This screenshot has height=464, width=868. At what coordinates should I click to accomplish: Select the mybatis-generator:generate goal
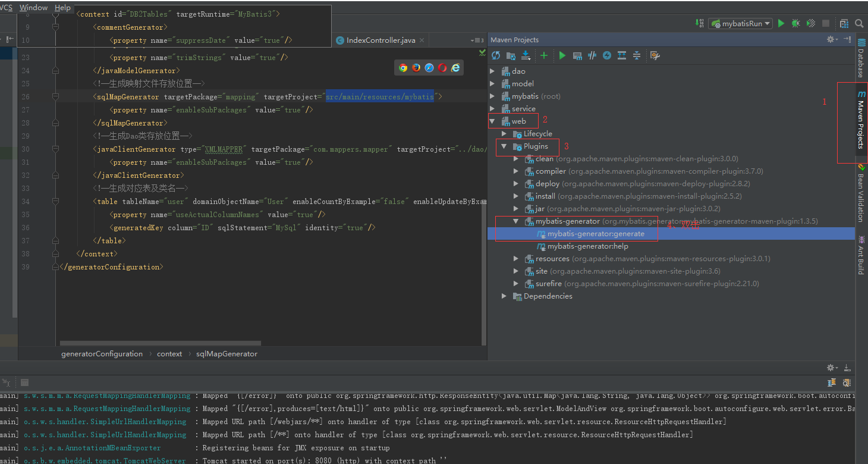596,234
